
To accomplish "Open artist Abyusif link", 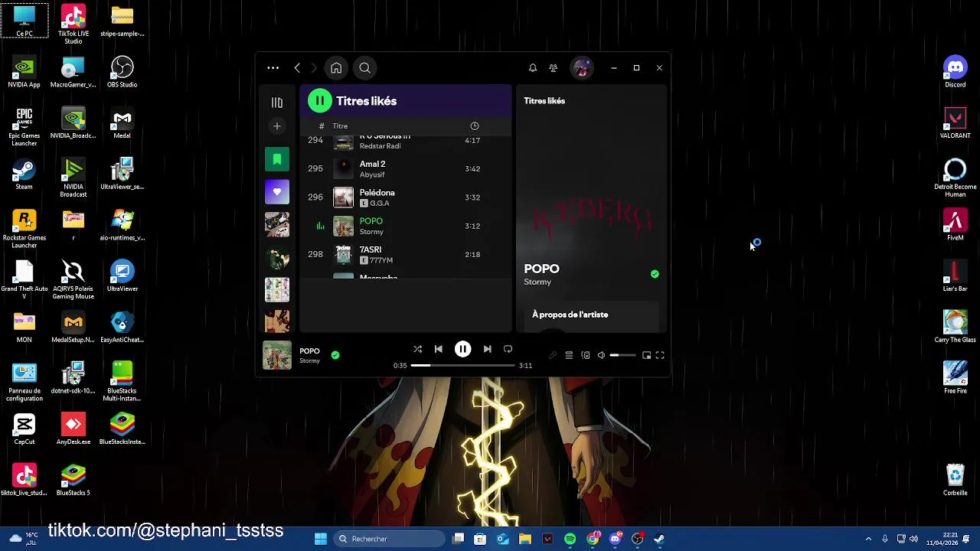I will 372,174.
